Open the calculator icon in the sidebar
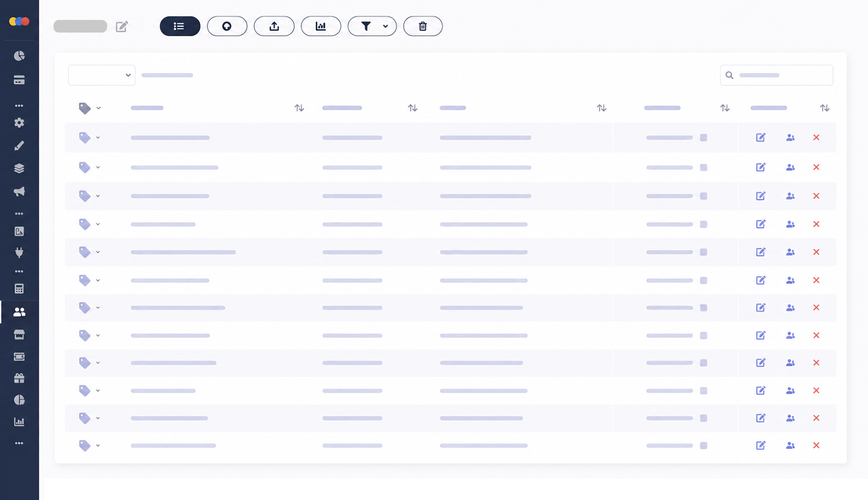868x500 pixels. [19, 288]
